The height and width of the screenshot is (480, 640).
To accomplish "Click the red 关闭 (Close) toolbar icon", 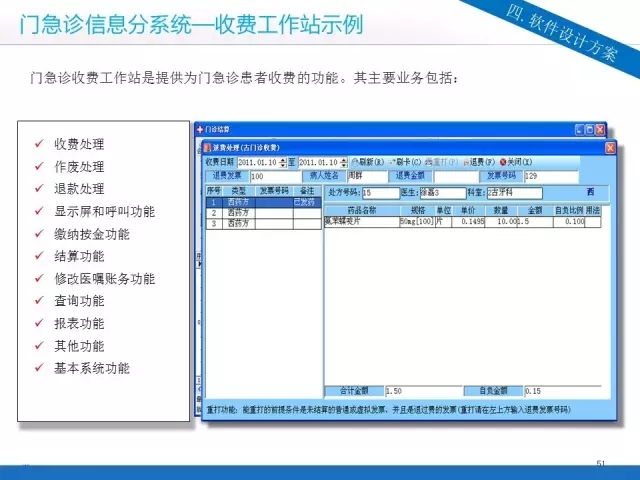I will (x=503, y=162).
